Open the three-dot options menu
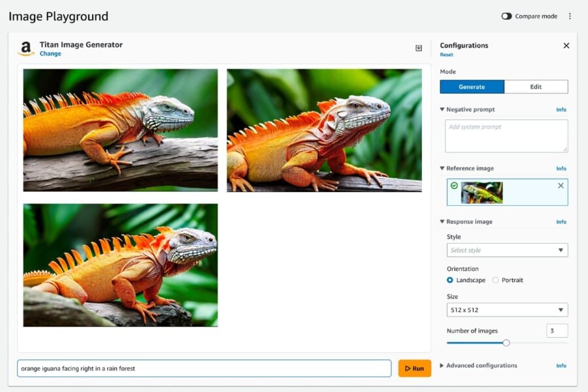The width and height of the screenshot is (588, 392). coord(570,16)
